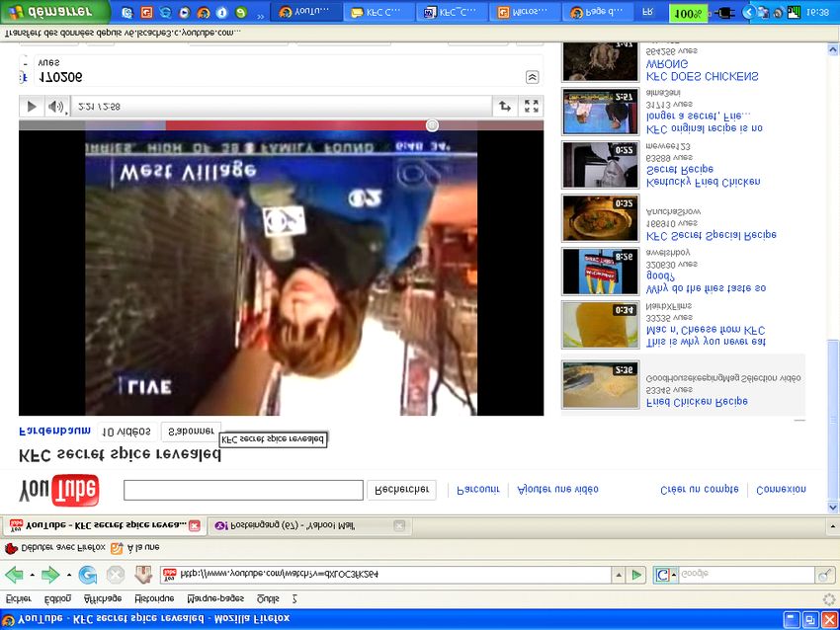Close the Posteingang Yahoo! Mail tab
The image size is (840, 630).
[x=399, y=525]
